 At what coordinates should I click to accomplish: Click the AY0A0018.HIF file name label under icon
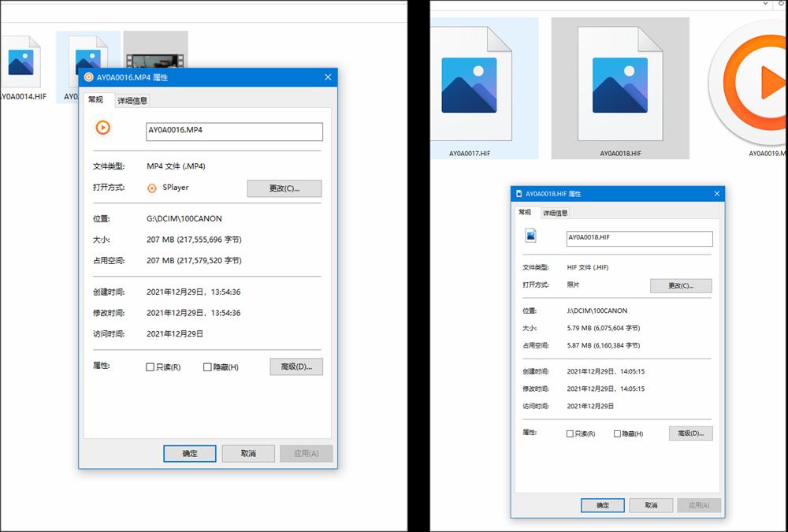pyautogui.click(x=621, y=154)
